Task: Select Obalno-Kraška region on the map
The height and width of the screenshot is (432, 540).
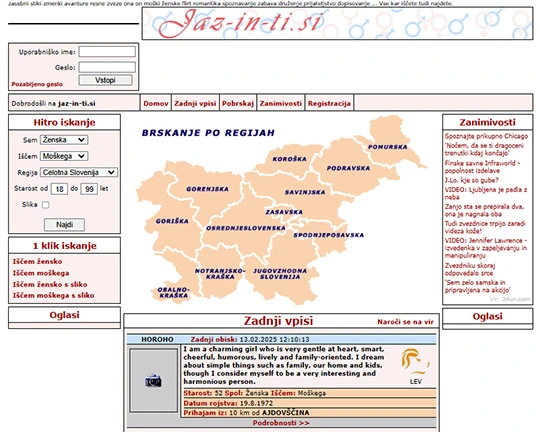Action: coord(173,292)
